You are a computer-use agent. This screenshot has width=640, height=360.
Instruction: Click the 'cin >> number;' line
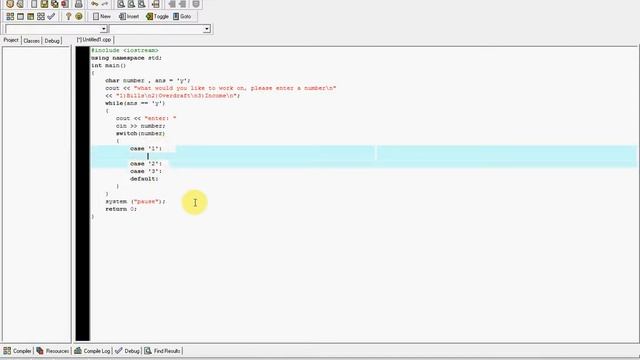140,126
